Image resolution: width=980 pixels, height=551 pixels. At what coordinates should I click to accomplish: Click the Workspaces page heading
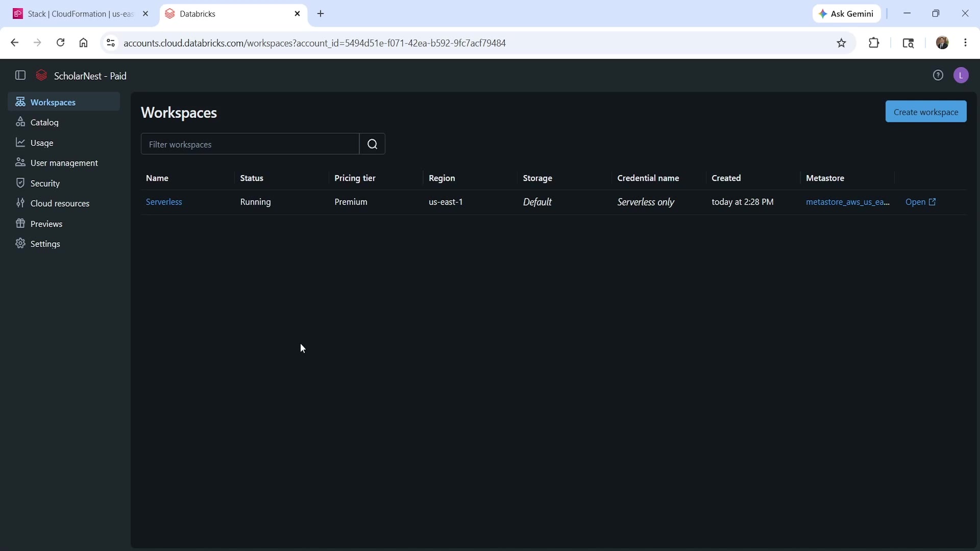179,113
